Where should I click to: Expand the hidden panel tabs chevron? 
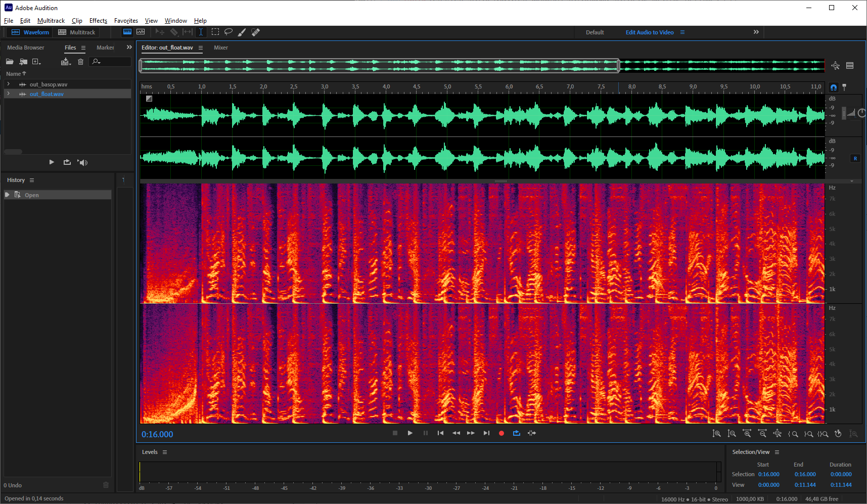coord(129,48)
